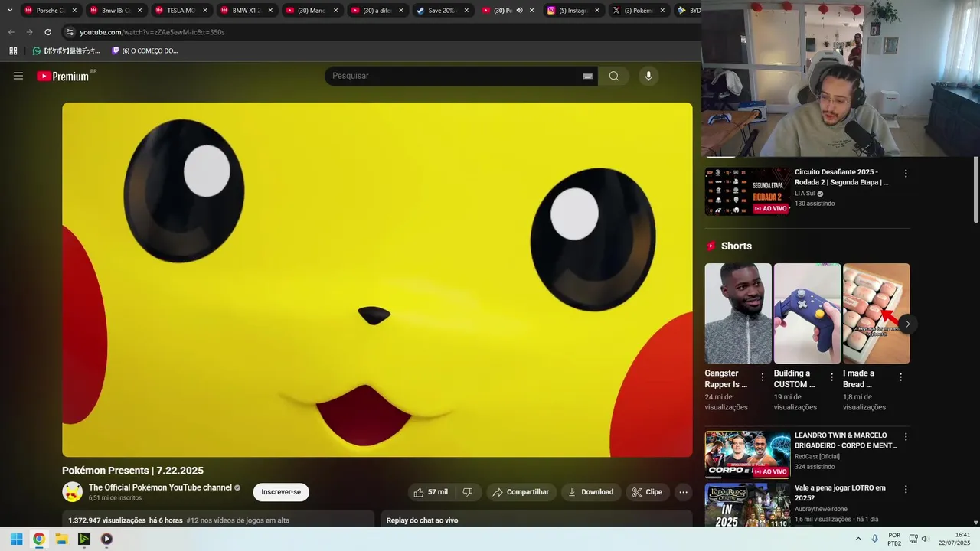Mute the playing tab's speaker icon
The height and width of the screenshot is (551, 980).
click(x=519, y=11)
